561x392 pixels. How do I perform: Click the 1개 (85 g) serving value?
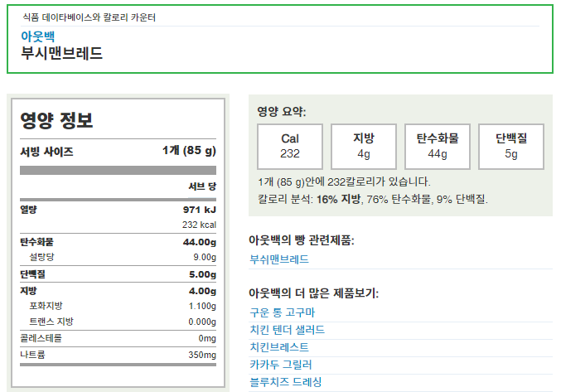click(x=189, y=151)
